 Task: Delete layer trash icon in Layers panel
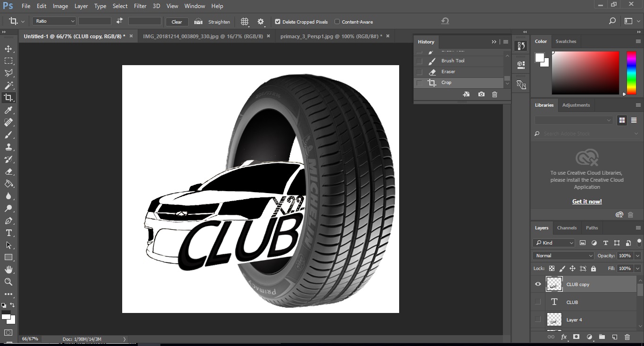[x=627, y=337]
